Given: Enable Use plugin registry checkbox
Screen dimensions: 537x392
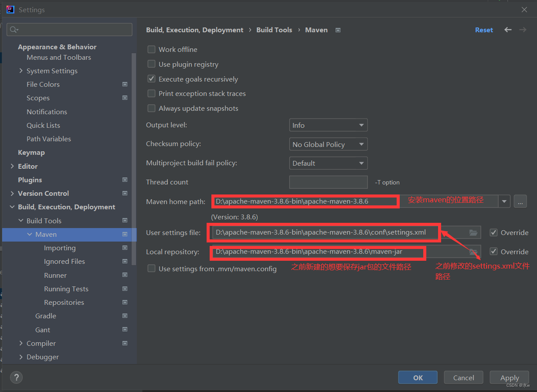Looking at the screenshot, I should point(151,64).
